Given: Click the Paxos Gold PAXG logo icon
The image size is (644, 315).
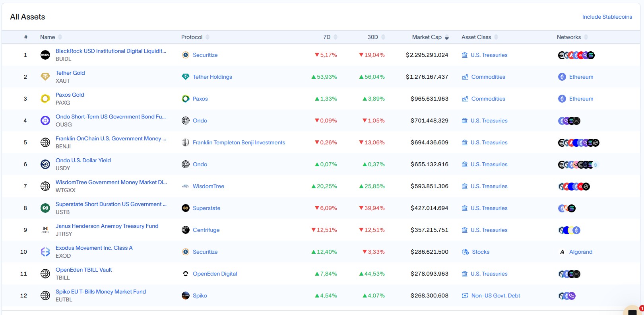Looking at the screenshot, I should pyautogui.click(x=45, y=99).
